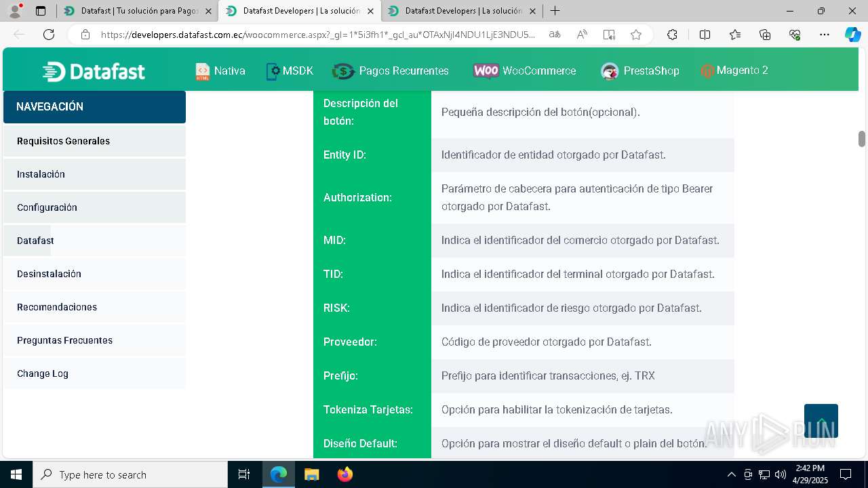
Task: Open the PrestaShop plugin page
Action: (x=640, y=71)
